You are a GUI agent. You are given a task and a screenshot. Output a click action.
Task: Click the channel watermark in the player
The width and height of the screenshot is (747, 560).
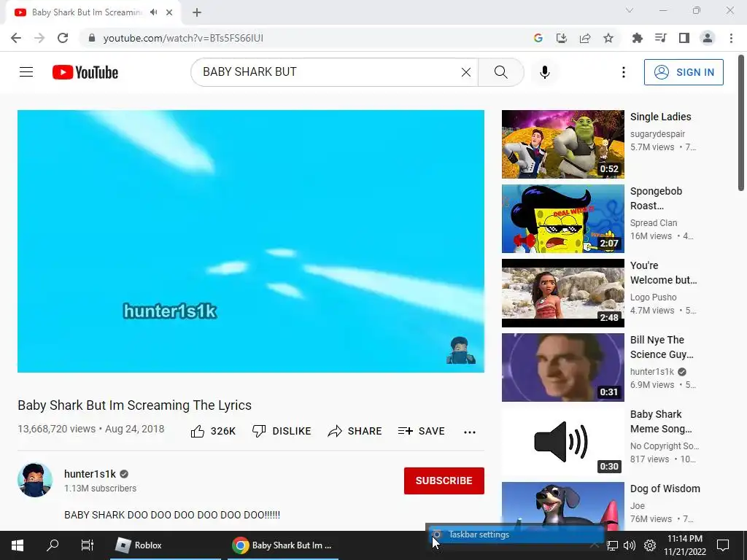461,350
